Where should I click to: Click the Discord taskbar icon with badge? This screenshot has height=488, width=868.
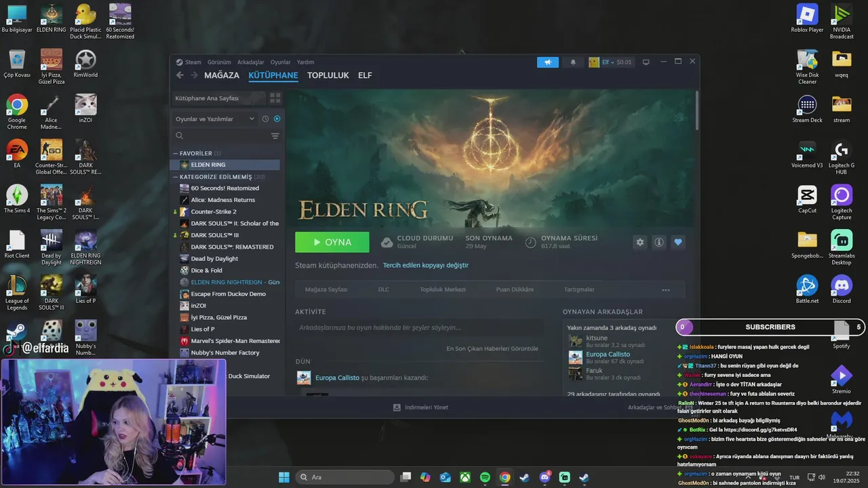coord(545,477)
